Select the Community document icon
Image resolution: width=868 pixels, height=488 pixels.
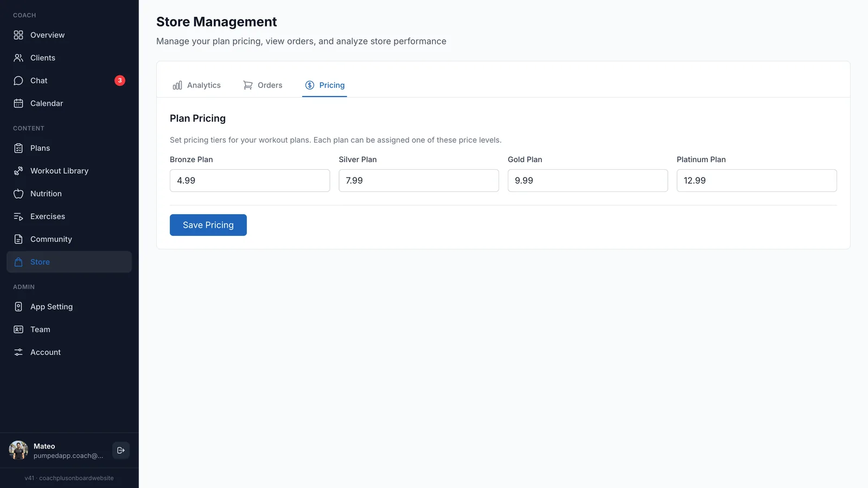point(18,239)
